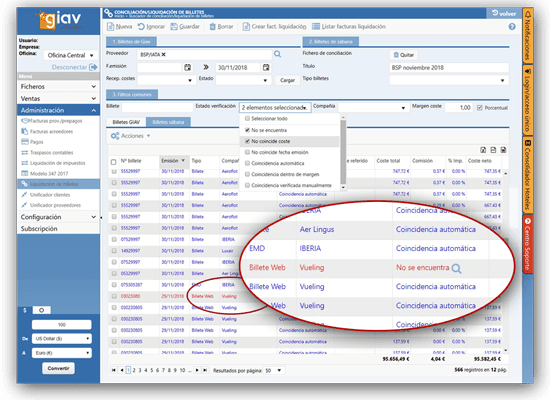Image resolution: width=550 pixels, height=400 pixels.
Task: Click the Quitar button
Action: (x=404, y=55)
